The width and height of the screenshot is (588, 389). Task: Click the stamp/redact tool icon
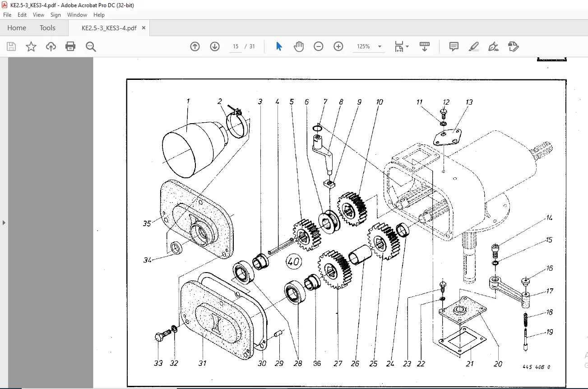coord(514,46)
